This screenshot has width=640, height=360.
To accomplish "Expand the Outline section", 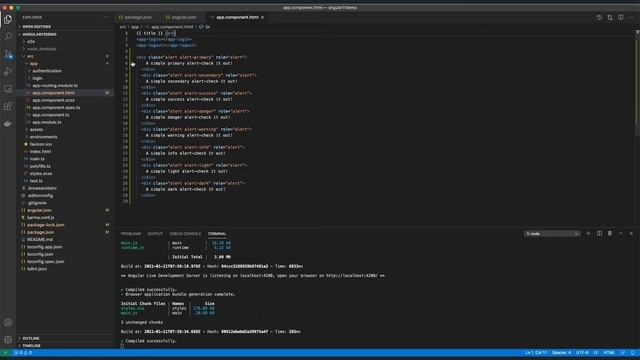I will click(x=65, y=338).
